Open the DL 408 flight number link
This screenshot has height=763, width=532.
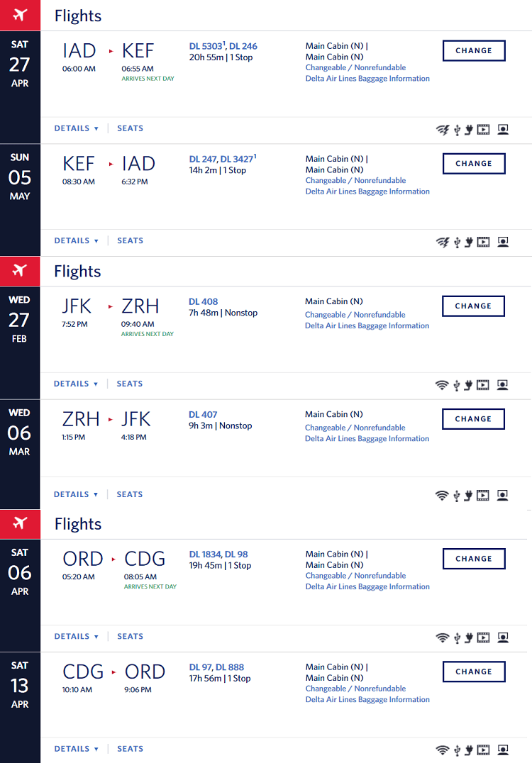[x=203, y=301]
